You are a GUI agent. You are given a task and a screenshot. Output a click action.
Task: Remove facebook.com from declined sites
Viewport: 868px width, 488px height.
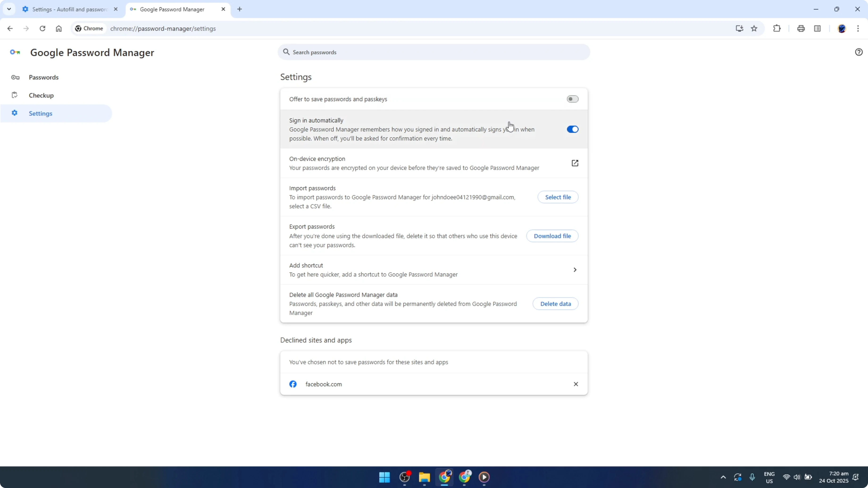576,384
